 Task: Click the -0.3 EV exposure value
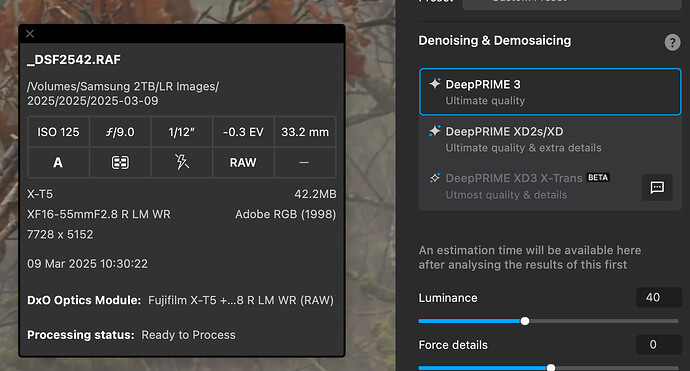pyautogui.click(x=243, y=132)
